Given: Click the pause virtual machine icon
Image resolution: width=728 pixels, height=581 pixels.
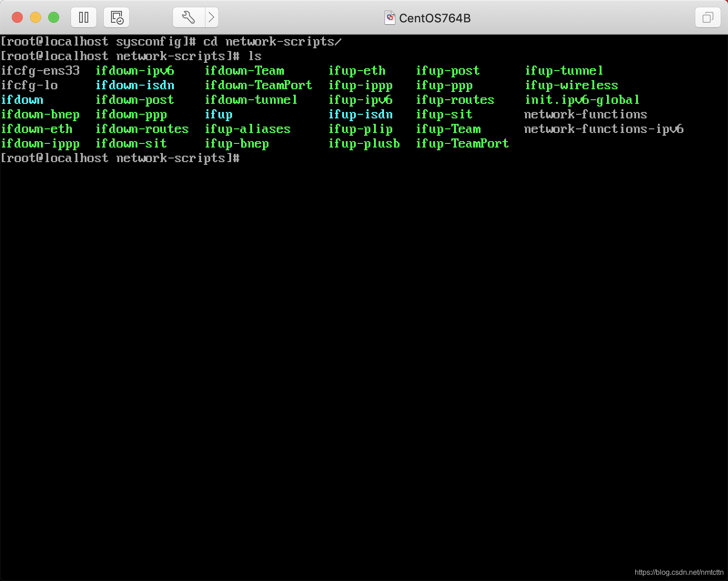Looking at the screenshot, I should point(84,17).
